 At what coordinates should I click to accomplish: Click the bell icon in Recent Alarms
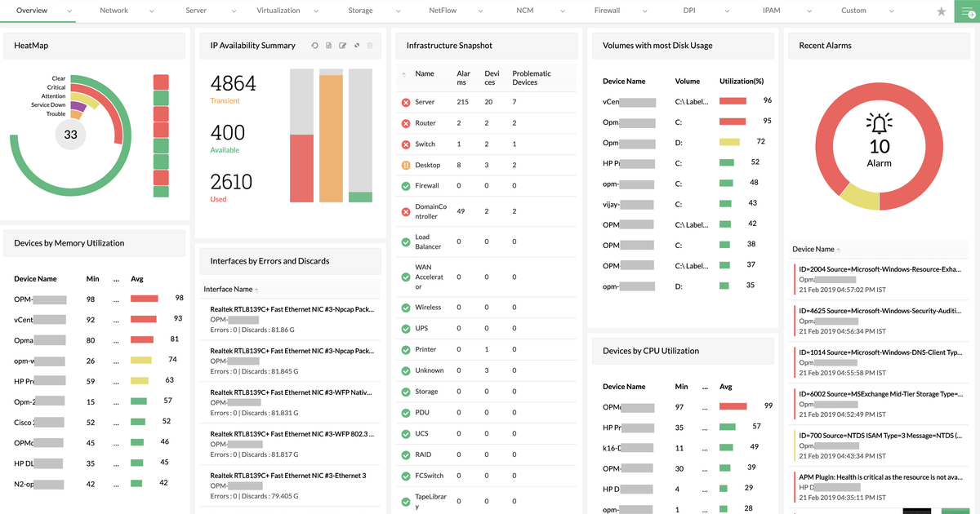880,124
